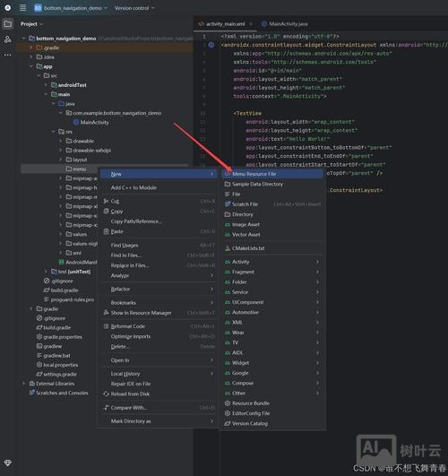Open Mark Directory as submenu
This screenshot has height=476, width=448.
pyautogui.click(x=158, y=421)
